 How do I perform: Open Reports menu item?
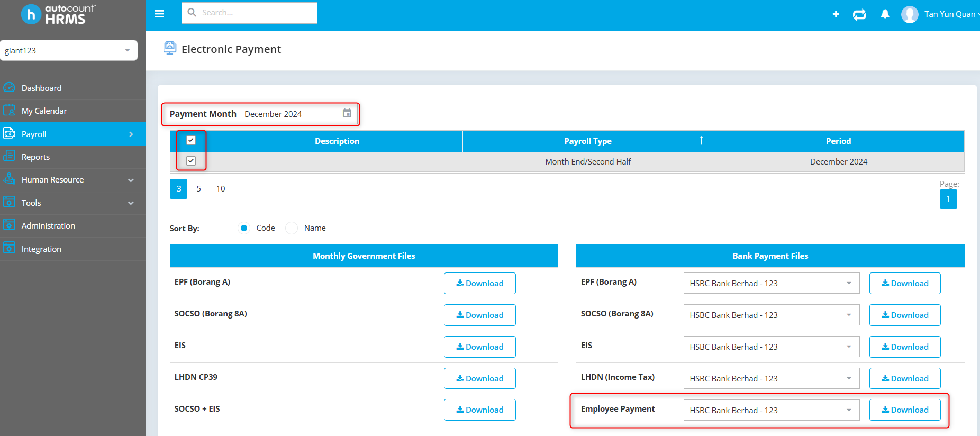tap(73, 157)
